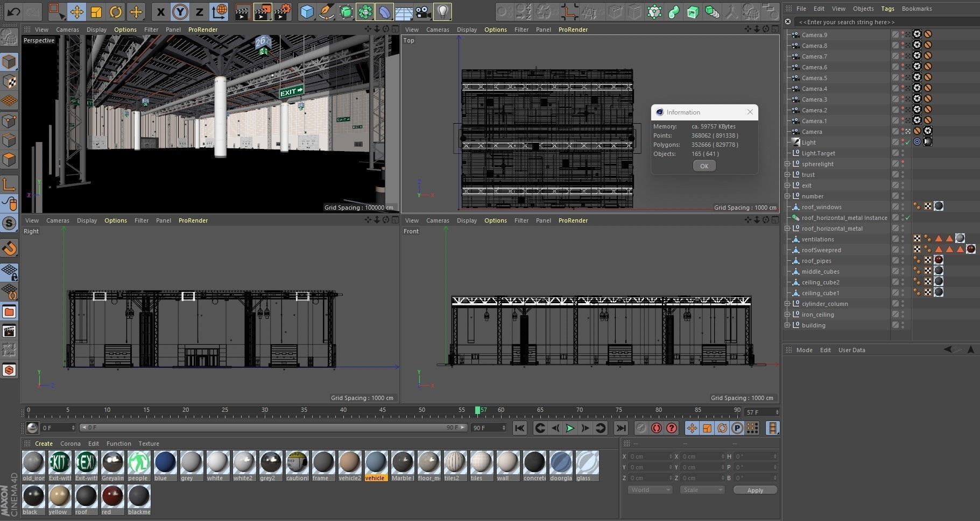The width and height of the screenshot is (980, 521).
Task: Toggle visibility dots for roof_windows
Action: pyautogui.click(x=903, y=207)
